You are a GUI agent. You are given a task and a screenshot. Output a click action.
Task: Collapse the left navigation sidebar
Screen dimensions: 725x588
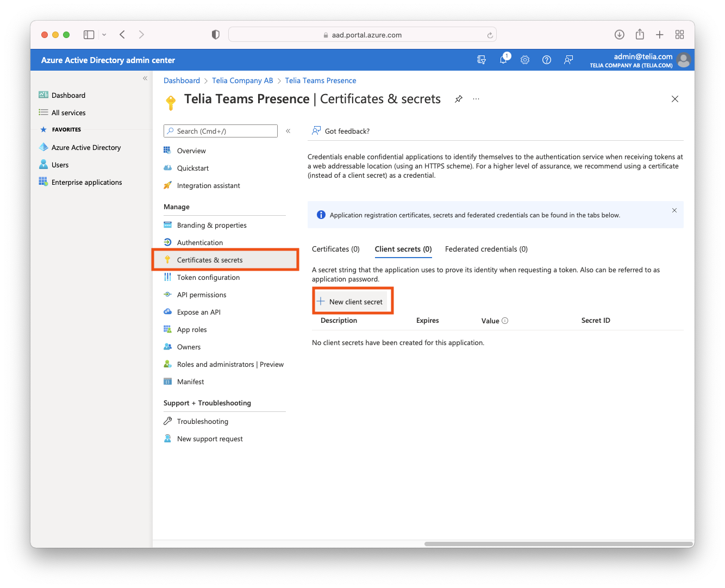point(145,78)
